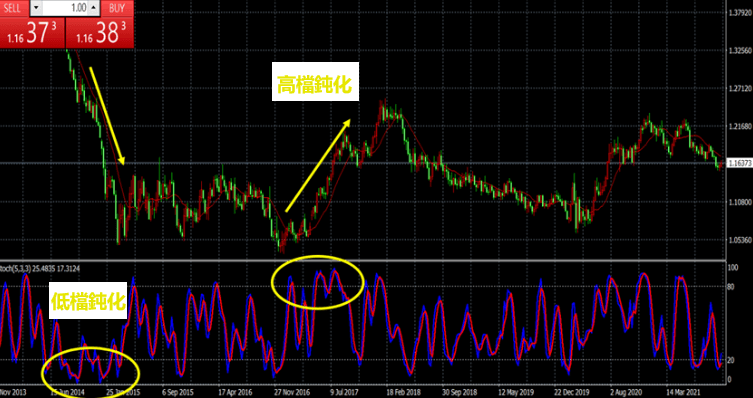The image size is (753, 398).
Task: Click the buy price 1.16 38 panel
Action: [99, 33]
